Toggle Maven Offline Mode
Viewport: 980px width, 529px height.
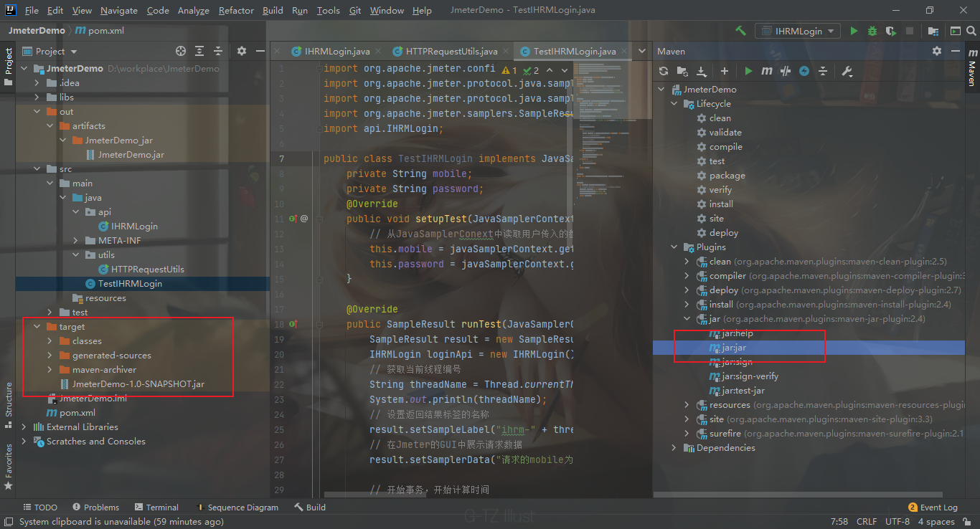point(786,71)
